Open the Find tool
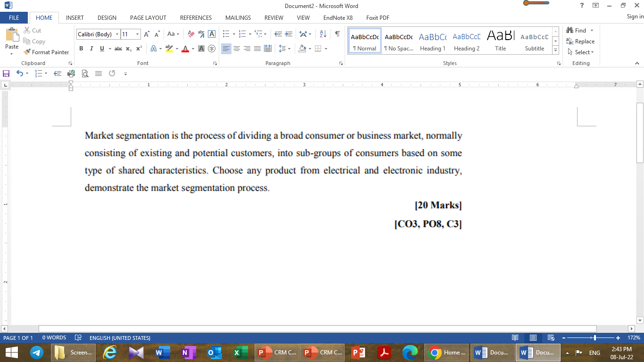Viewport: 644px width, 362px height. coord(578,30)
